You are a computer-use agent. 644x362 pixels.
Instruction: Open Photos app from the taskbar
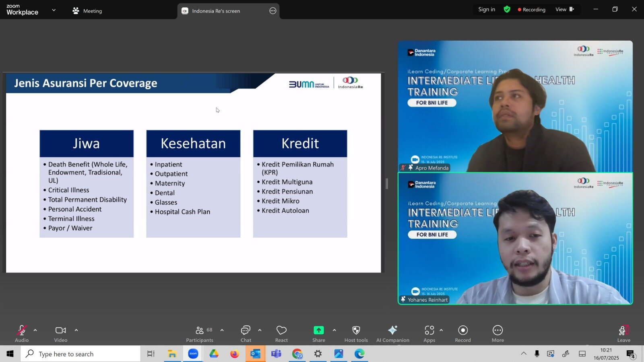(339, 354)
